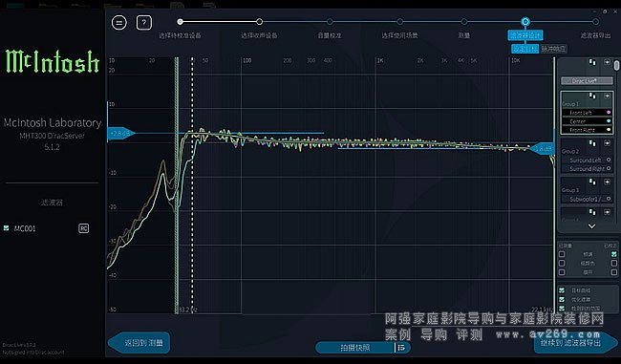Click the Group 2 link channels icon
Image resolution: width=621 pixels, height=364 pixels.
tap(591, 143)
